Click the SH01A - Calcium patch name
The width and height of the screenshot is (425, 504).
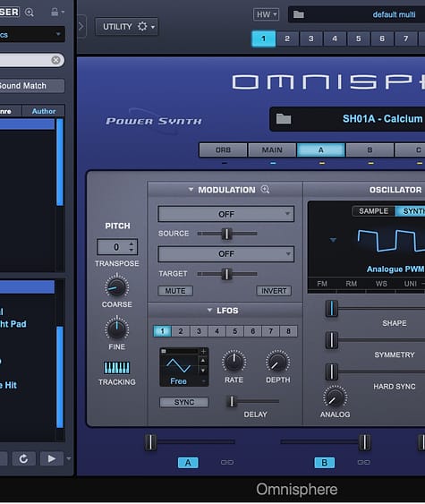[x=382, y=119]
